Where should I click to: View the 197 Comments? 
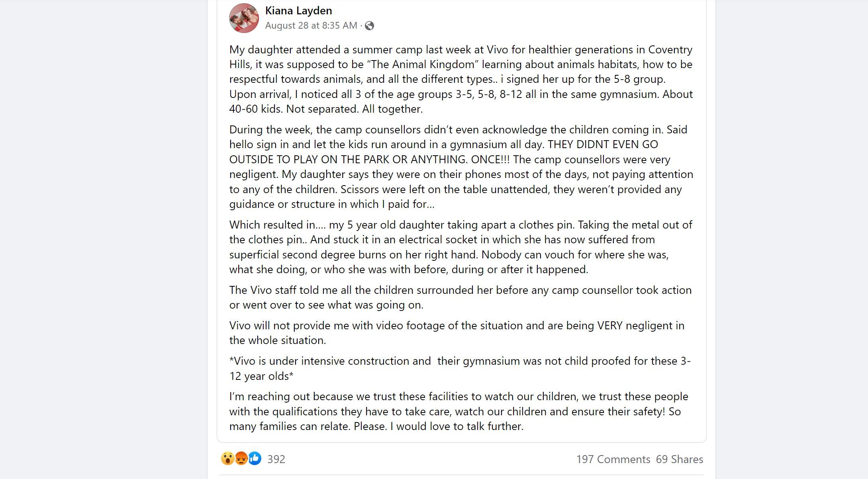pyautogui.click(x=613, y=459)
